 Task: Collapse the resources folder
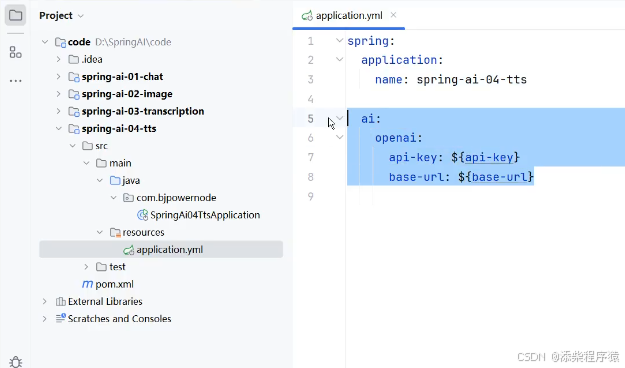pyautogui.click(x=100, y=232)
